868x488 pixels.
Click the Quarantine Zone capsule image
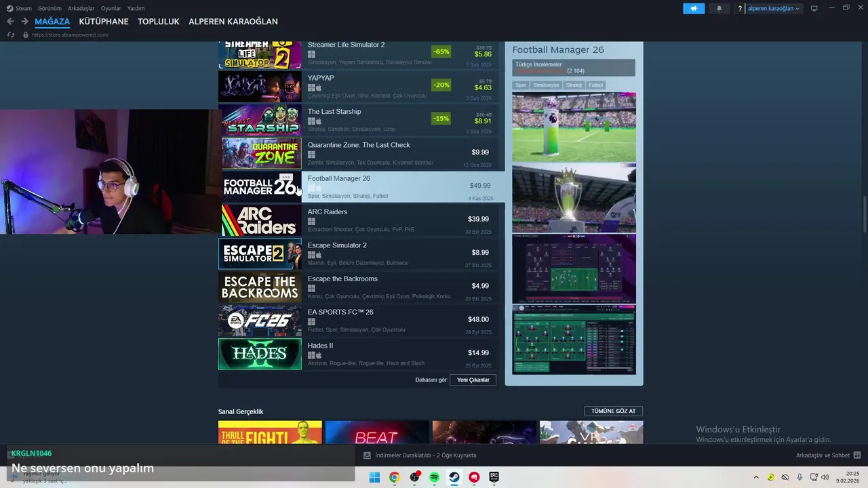coord(260,153)
